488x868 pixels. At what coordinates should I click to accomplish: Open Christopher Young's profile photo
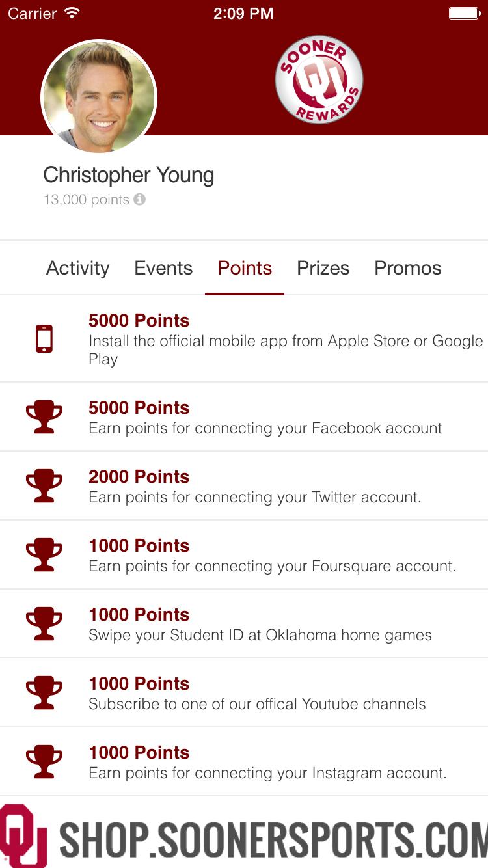click(x=99, y=98)
